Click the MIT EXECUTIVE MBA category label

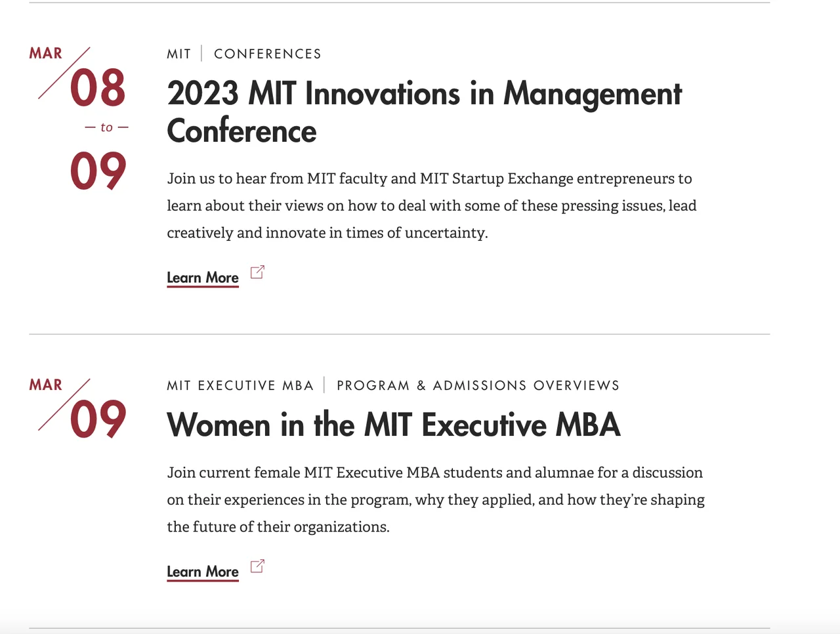240,385
